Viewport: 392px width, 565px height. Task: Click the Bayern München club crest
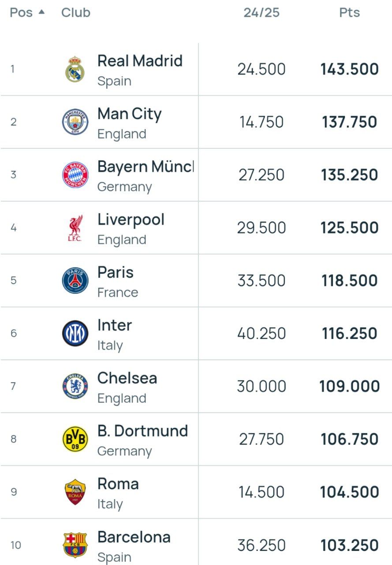(75, 175)
